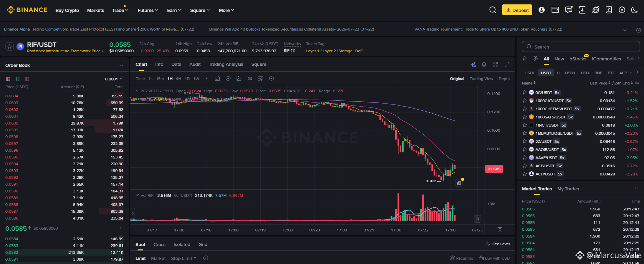Focus the market pair Search field

581,47
